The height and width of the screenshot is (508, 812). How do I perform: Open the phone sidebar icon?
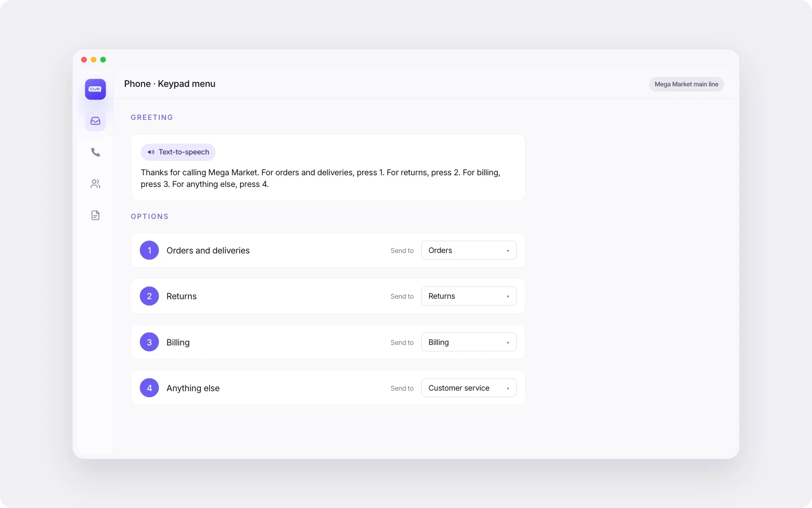pyautogui.click(x=95, y=152)
